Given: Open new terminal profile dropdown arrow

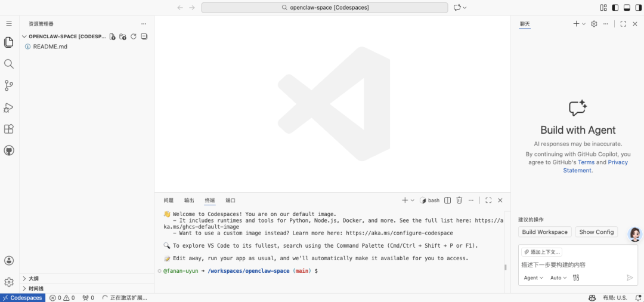Looking at the screenshot, I should pos(413,200).
